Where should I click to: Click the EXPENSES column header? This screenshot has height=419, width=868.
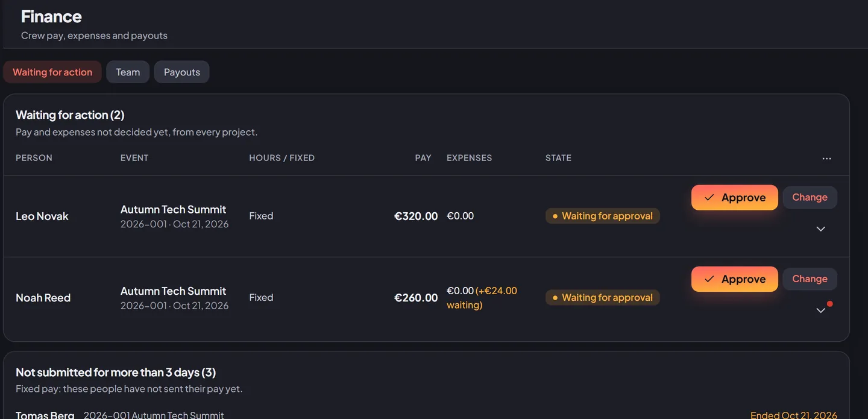click(470, 158)
